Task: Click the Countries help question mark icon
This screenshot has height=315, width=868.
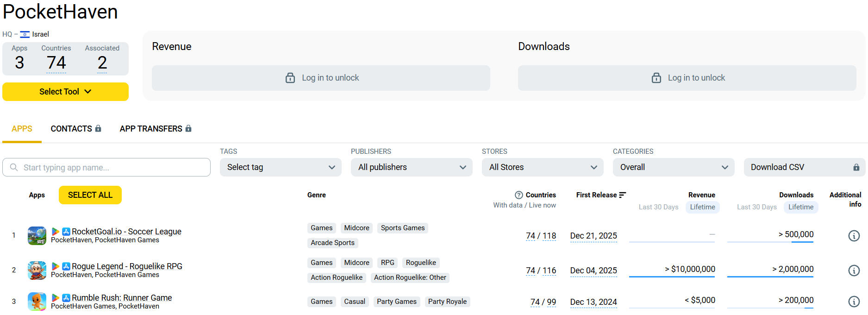Action: pos(519,195)
